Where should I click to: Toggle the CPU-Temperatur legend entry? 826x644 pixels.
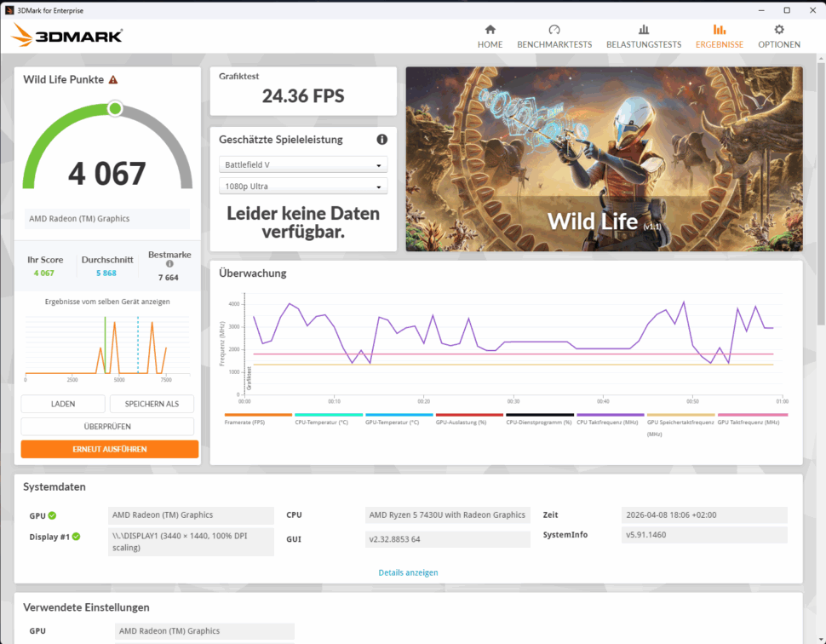coord(328,419)
